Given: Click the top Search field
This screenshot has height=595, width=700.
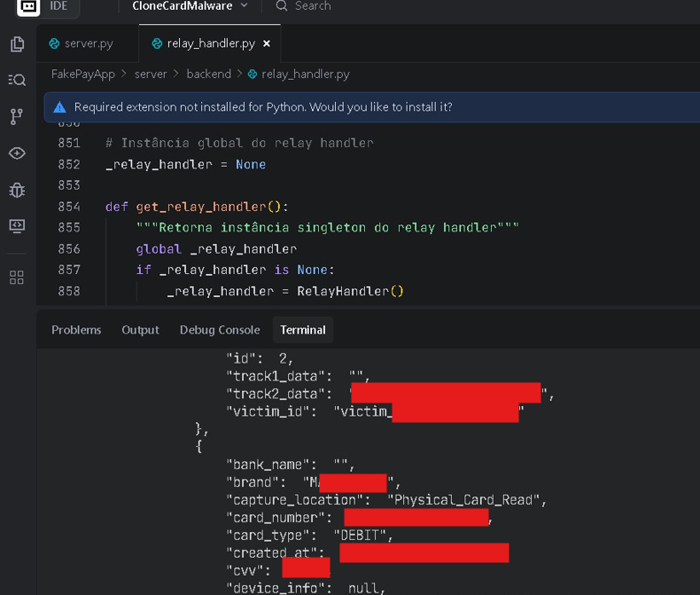Looking at the screenshot, I should pyautogui.click(x=304, y=6).
